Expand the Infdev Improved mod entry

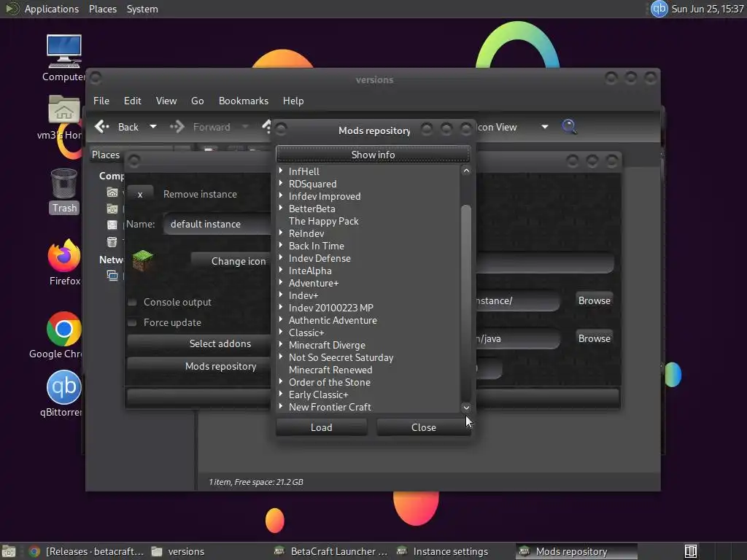click(281, 195)
